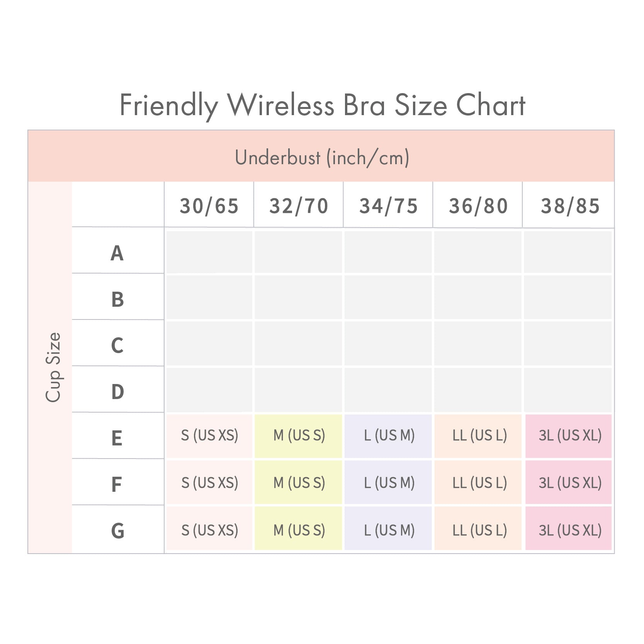Select the 34/75 underbust column header

tap(388, 206)
